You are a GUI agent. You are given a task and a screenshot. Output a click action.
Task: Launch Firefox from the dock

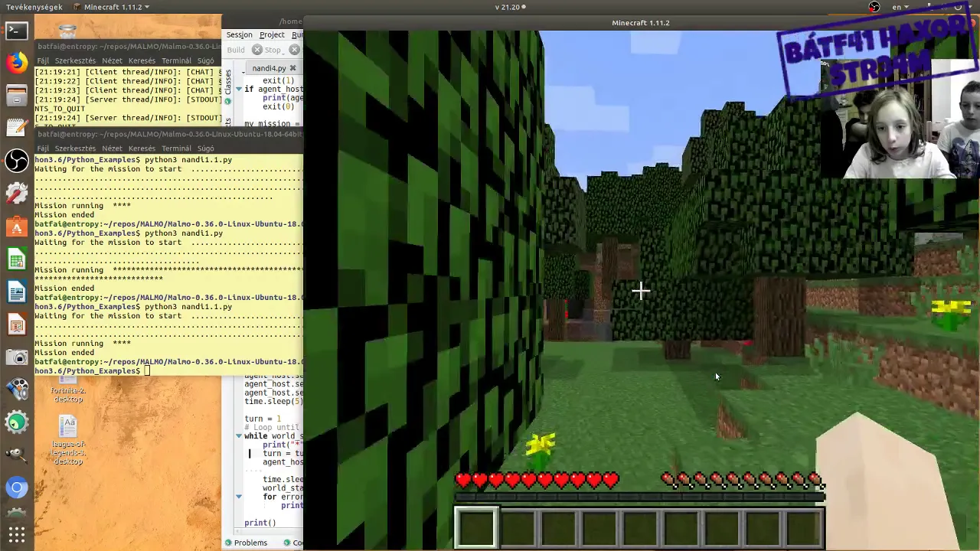(17, 63)
